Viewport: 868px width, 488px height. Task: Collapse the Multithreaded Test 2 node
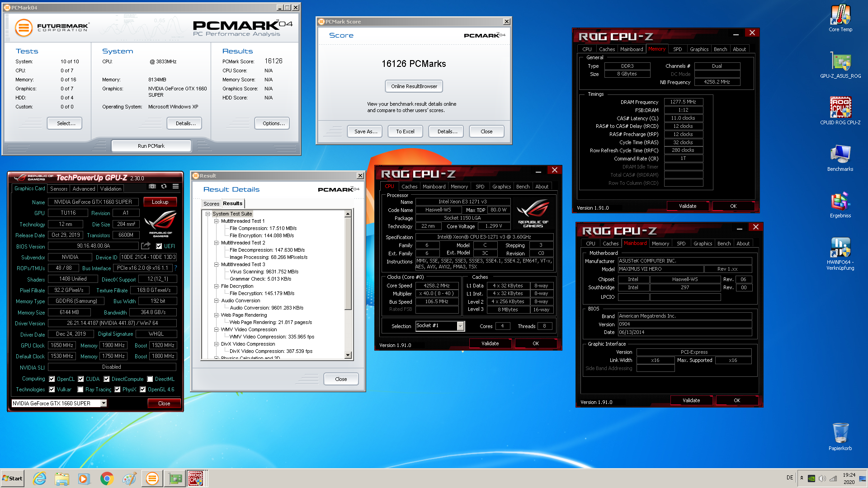coord(217,243)
